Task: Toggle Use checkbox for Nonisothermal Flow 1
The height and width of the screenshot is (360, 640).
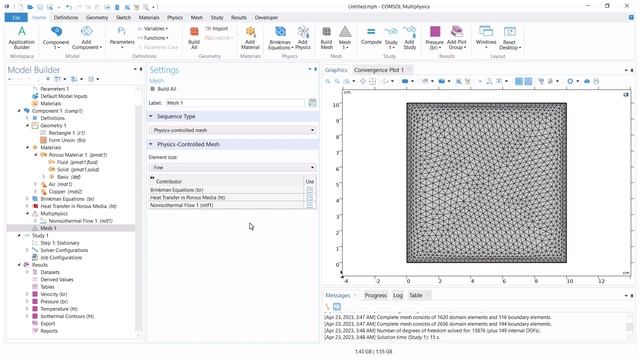Action: 310,205
